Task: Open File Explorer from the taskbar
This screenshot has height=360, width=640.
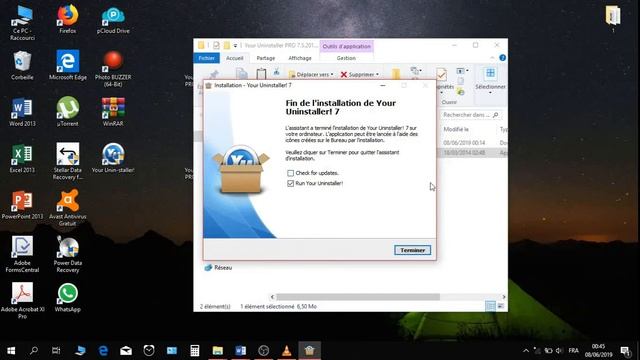Action: tap(218, 351)
